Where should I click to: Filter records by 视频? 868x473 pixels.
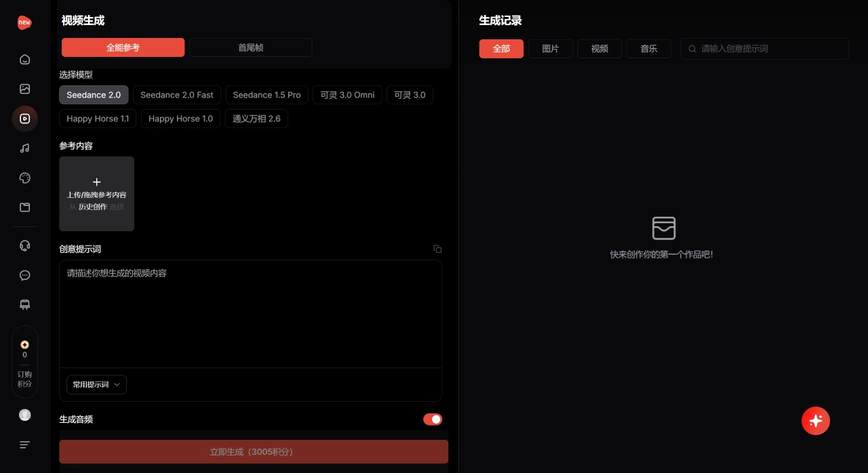(x=599, y=49)
